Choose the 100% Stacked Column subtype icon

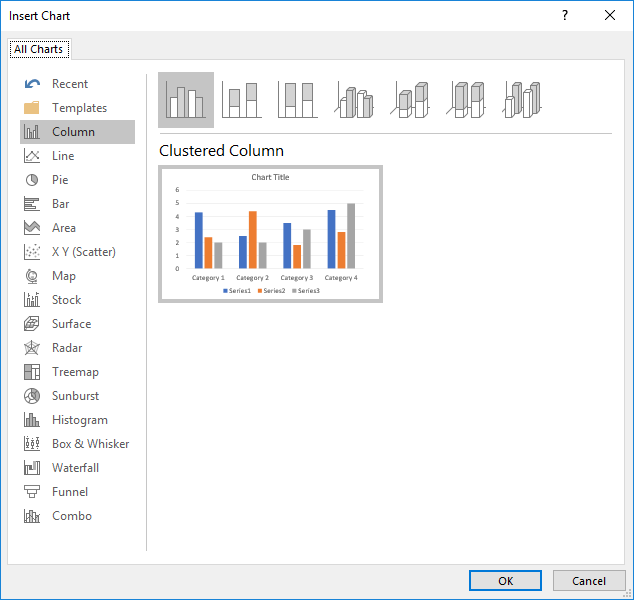(x=297, y=100)
